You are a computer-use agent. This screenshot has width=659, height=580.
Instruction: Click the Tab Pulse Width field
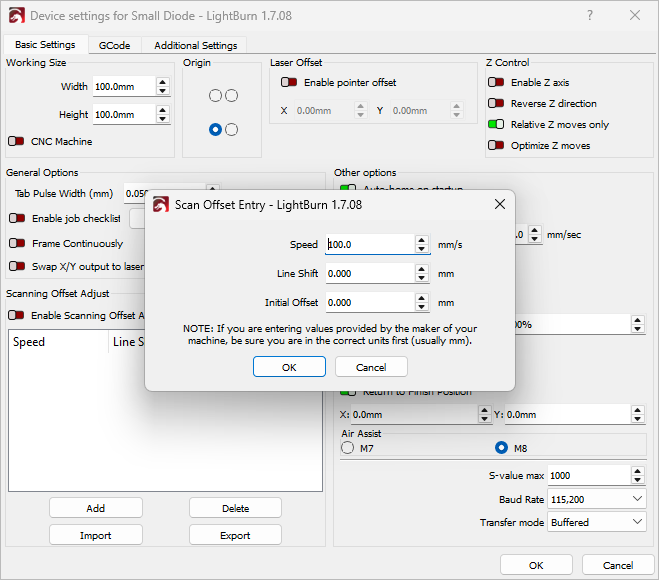coord(135,194)
